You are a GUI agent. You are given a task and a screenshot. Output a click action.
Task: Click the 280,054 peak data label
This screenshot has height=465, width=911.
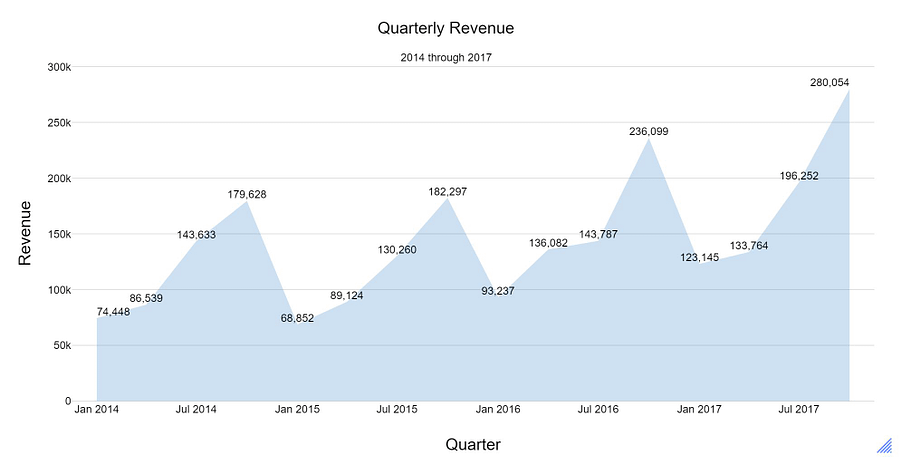point(830,83)
